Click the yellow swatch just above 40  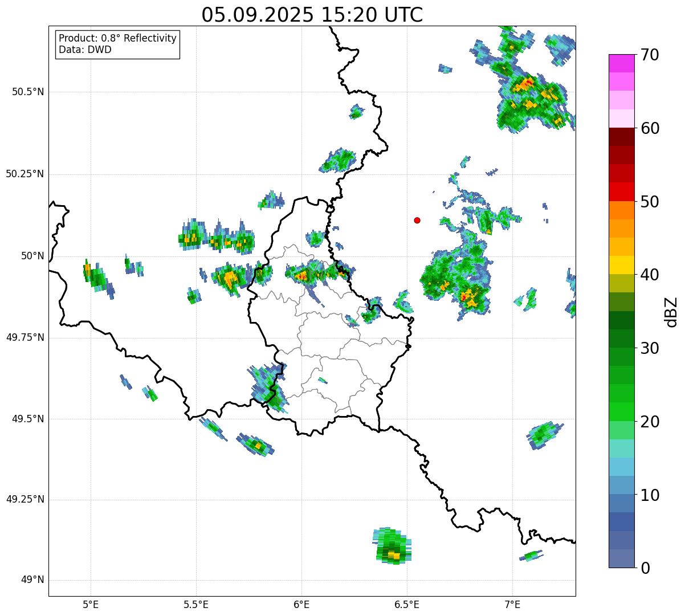click(x=621, y=266)
